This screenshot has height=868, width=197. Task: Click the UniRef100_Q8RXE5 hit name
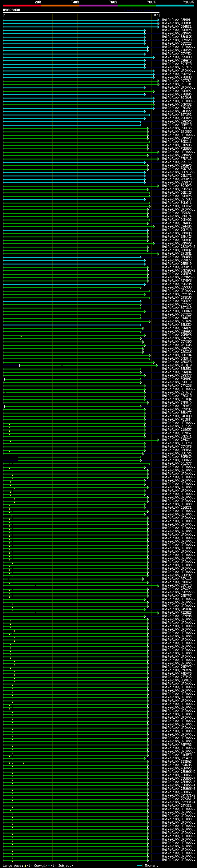(177, 362)
